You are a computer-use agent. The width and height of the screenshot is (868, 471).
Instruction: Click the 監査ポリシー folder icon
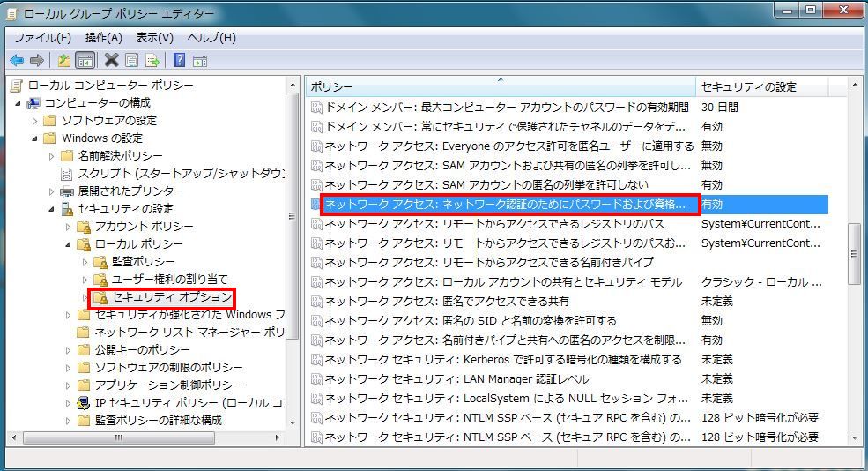pos(100,262)
